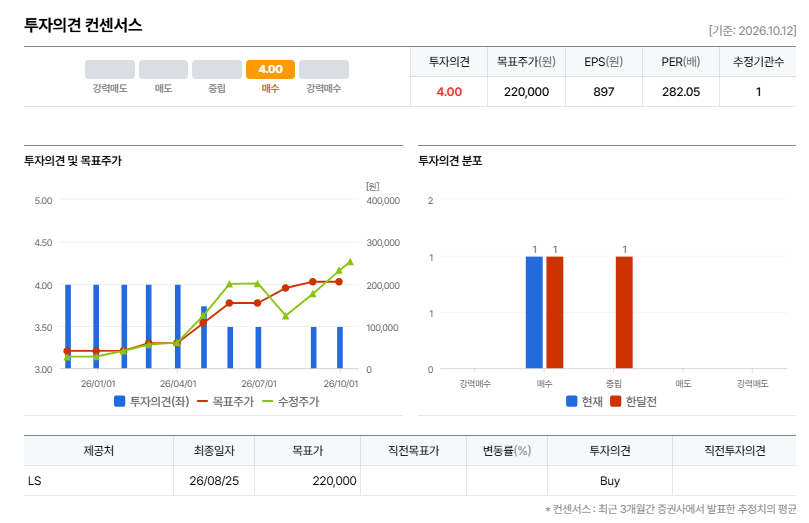
Task: Click the 220,000 target price in summary table
Action: click(526, 92)
